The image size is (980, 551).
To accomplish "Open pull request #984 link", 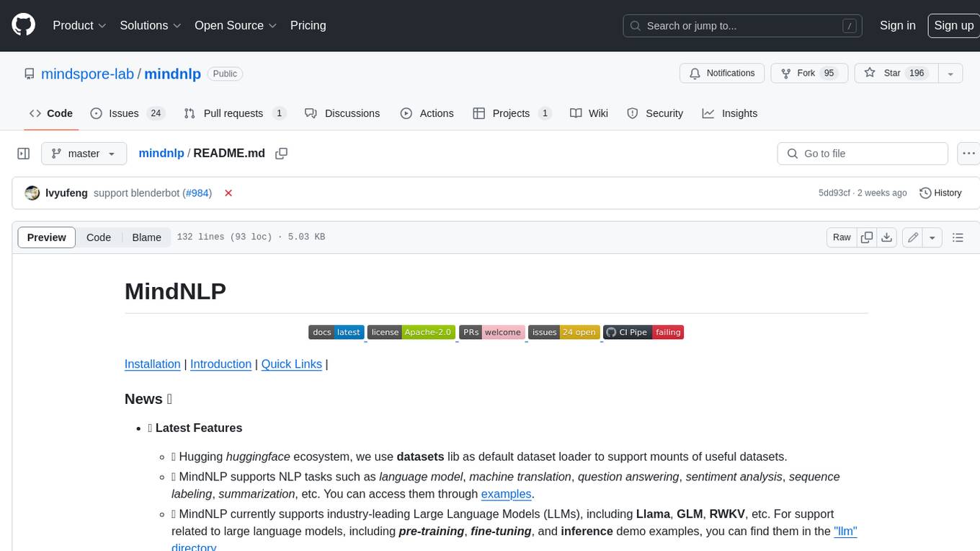I will pyautogui.click(x=197, y=193).
